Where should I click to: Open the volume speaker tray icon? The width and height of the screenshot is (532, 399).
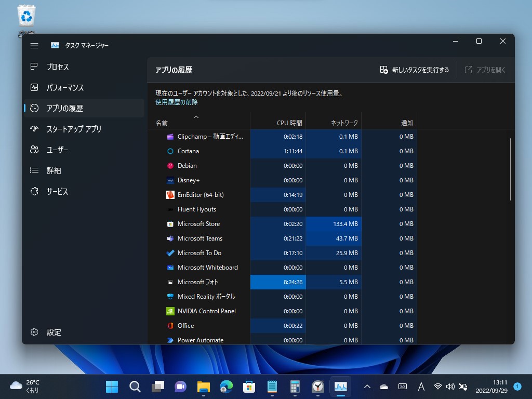click(450, 387)
